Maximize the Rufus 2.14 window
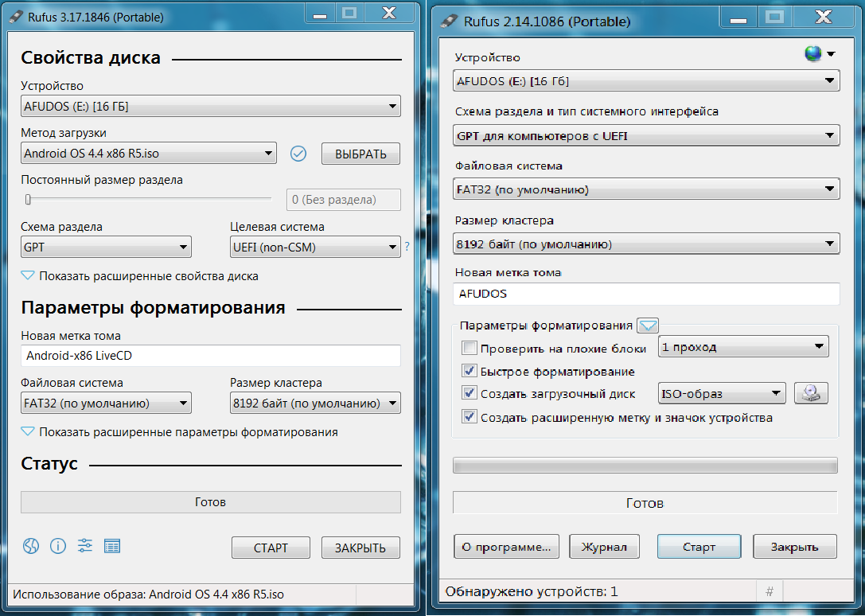Viewport: 865px width, 616px height. [774, 18]
